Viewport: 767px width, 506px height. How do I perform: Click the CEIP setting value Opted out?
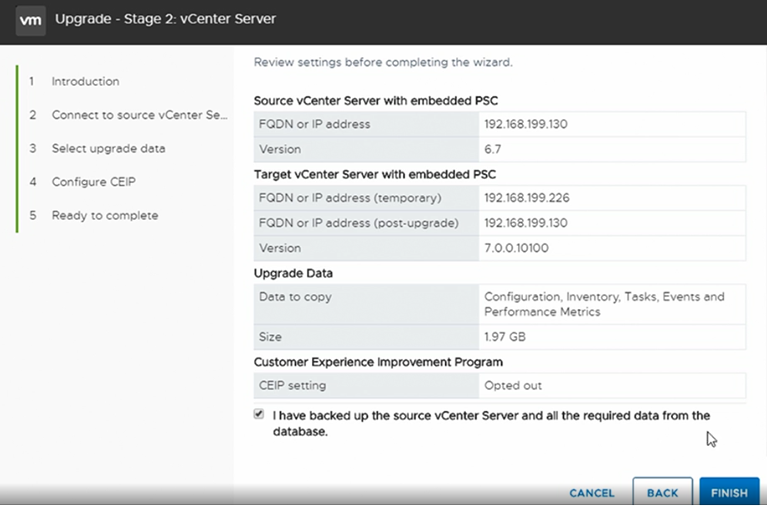tap(513, 385)
